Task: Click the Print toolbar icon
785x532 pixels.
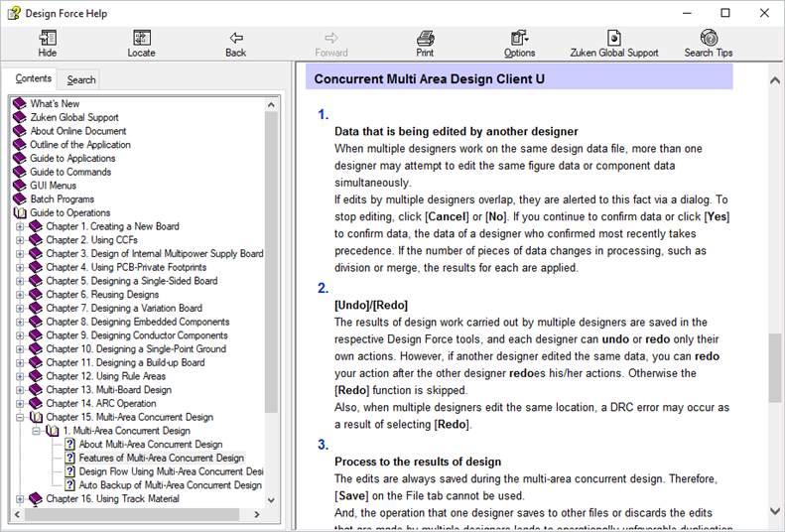Action: click(x=425, y=44)
